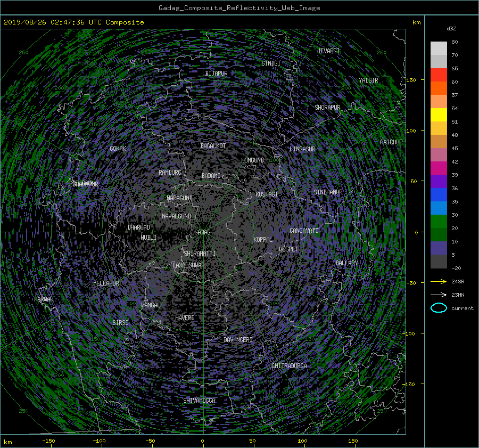Select the yellow 54 dBZ color swatch
Screen dimensions: 479x448
(x=439, y=115)
